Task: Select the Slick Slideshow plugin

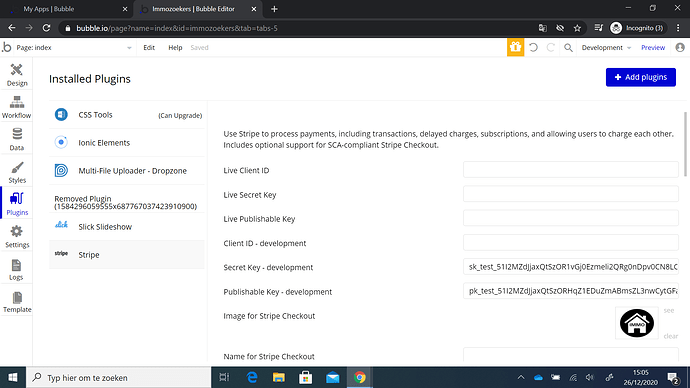Action: pos(127,227)
